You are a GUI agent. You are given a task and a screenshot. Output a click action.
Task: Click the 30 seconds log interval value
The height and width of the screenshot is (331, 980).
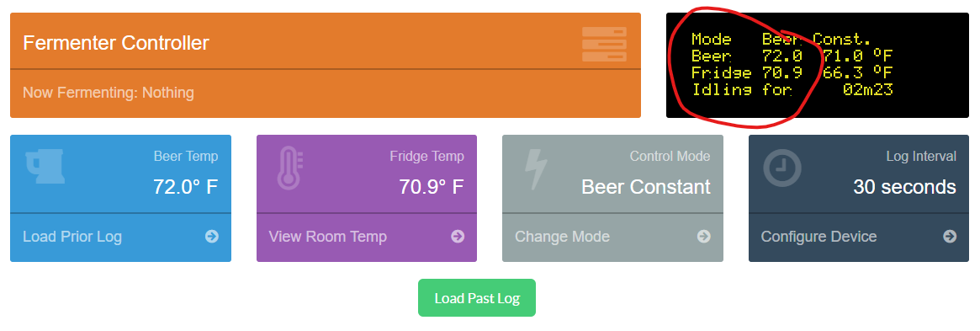click(x=904, y=186)
